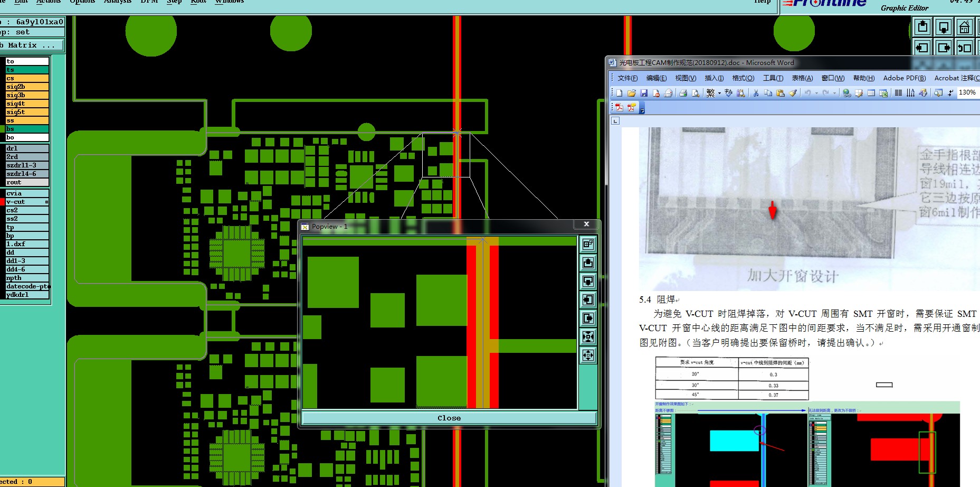Open the Redo history dropdown arrow in Word
This screenshot has width=980, height=487.
pyautogui.click(x=834, y=93)
